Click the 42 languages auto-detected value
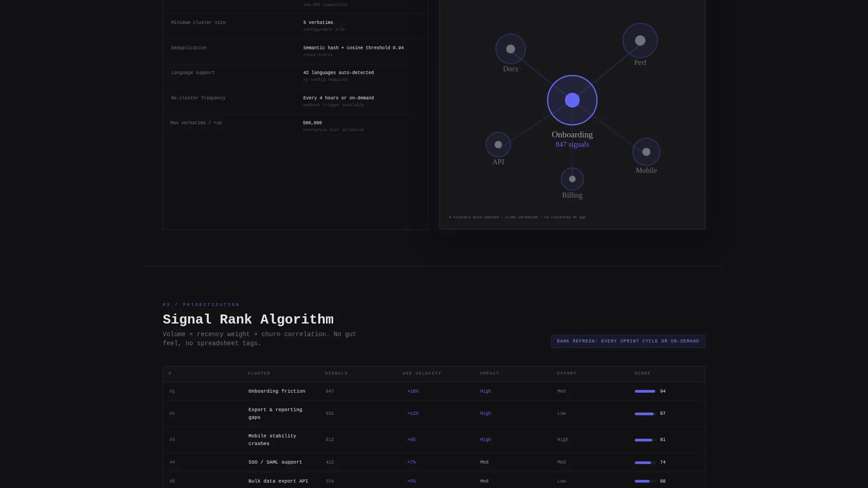Image resolution: width=868 pixels, height=488 pixels. [x=338, y=73]
